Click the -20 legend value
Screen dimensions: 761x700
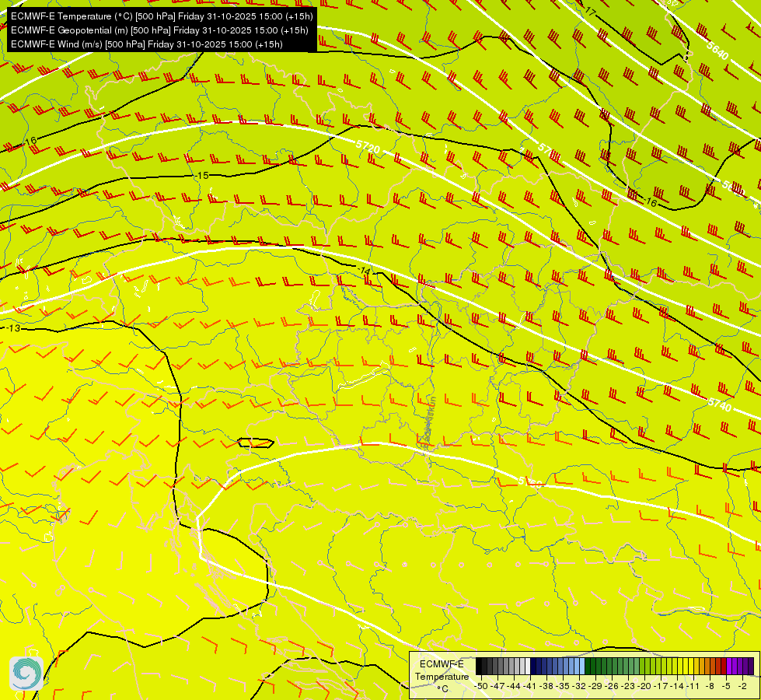644,686
